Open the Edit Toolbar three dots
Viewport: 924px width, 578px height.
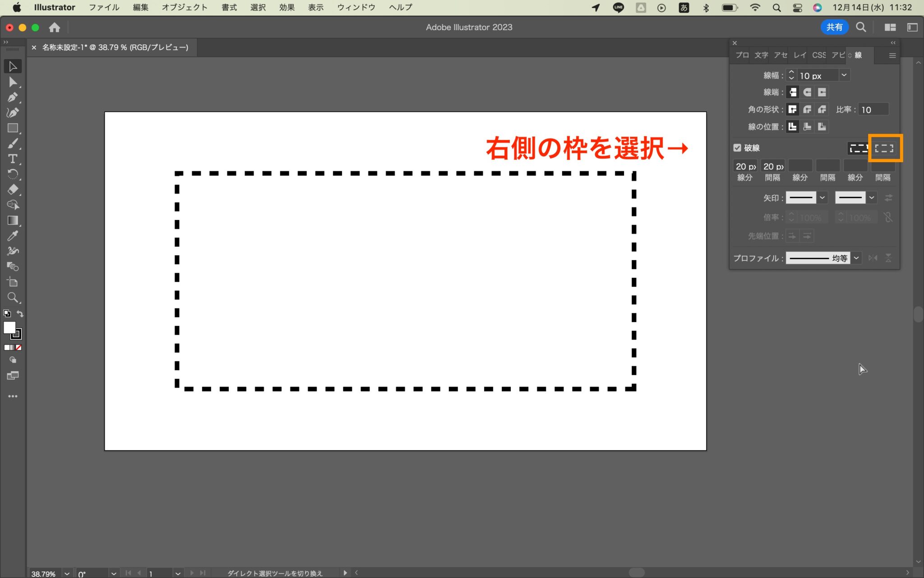13,396
